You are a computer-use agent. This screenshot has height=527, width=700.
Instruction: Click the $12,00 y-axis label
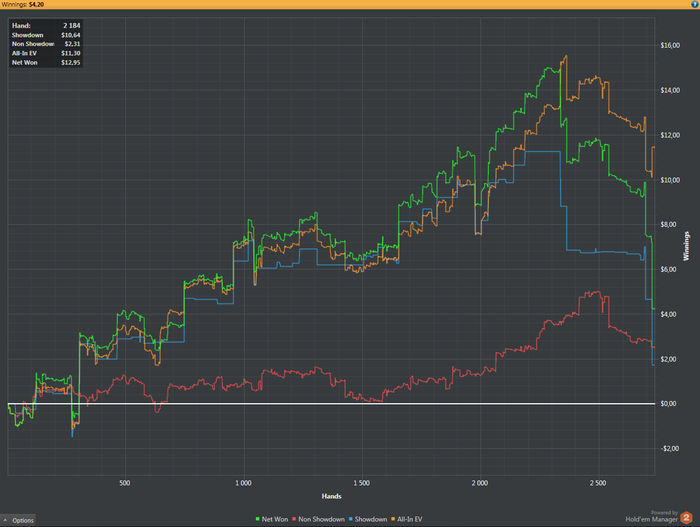tap(670, 135)
